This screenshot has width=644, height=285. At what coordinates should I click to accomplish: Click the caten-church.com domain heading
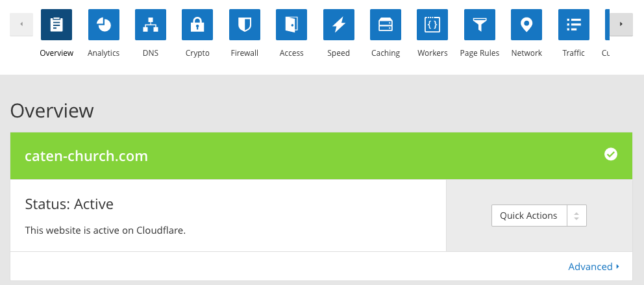tap(86, 156)
